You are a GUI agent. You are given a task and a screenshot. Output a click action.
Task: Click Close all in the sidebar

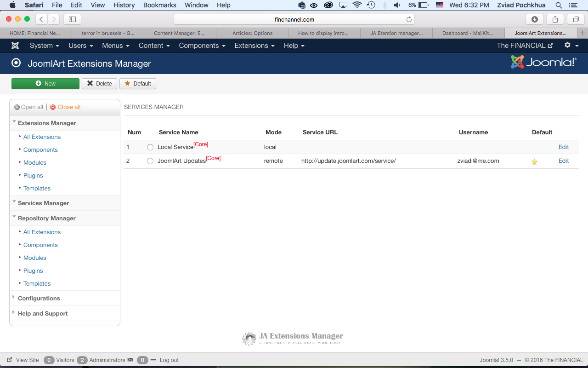click(x=65, y=107)
